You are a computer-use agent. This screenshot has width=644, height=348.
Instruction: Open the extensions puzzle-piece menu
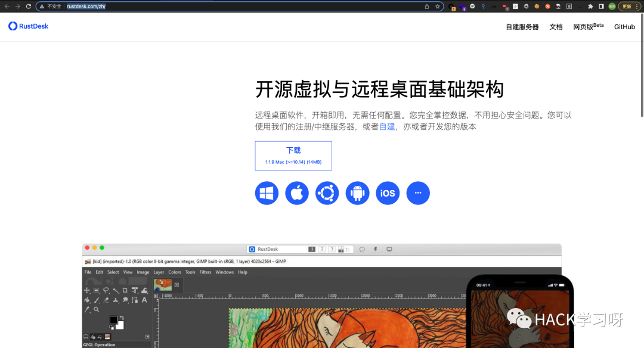(590, 6)
